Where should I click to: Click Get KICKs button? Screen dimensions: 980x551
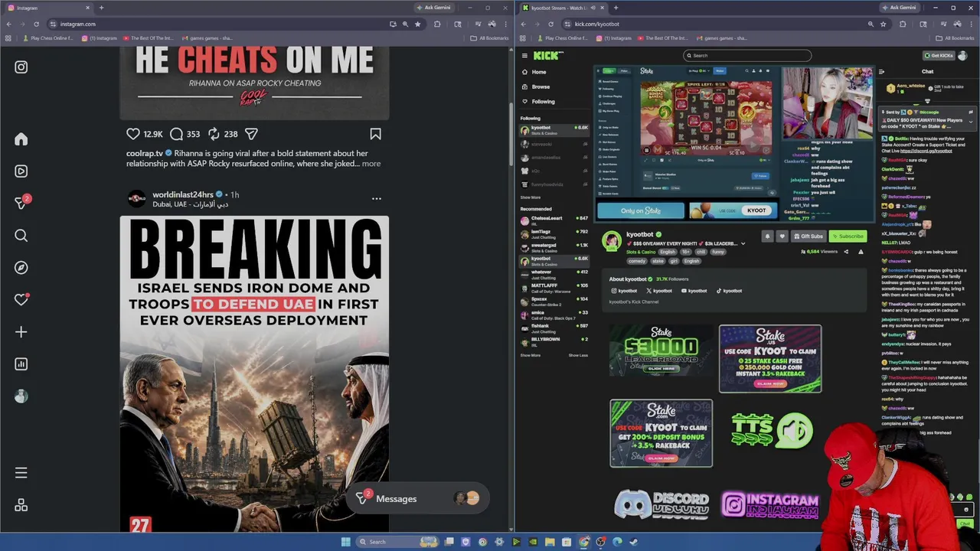tap(938, 55)
